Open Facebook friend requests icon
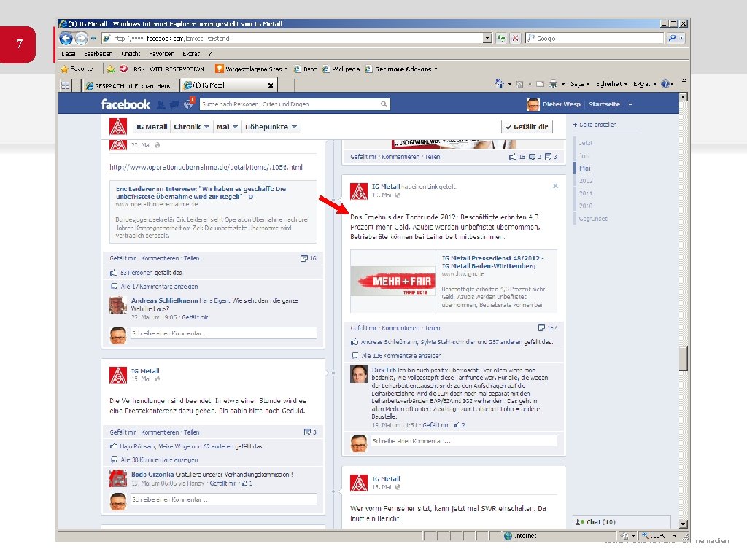The image size is (747, 560). (161, 104)
